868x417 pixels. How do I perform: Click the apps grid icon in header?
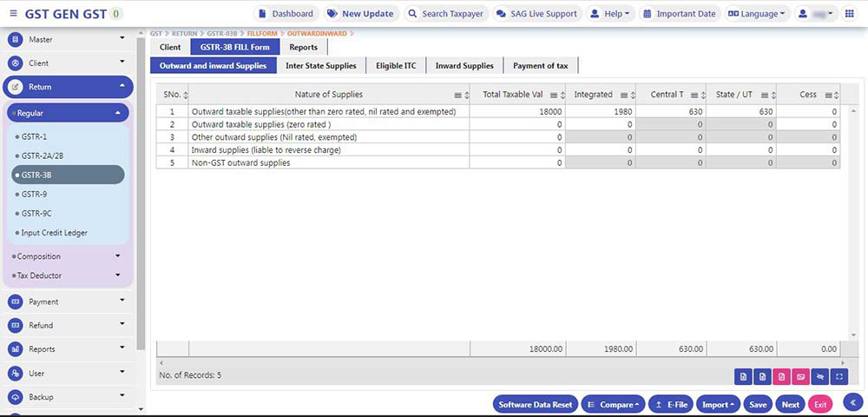pos(849,14)
